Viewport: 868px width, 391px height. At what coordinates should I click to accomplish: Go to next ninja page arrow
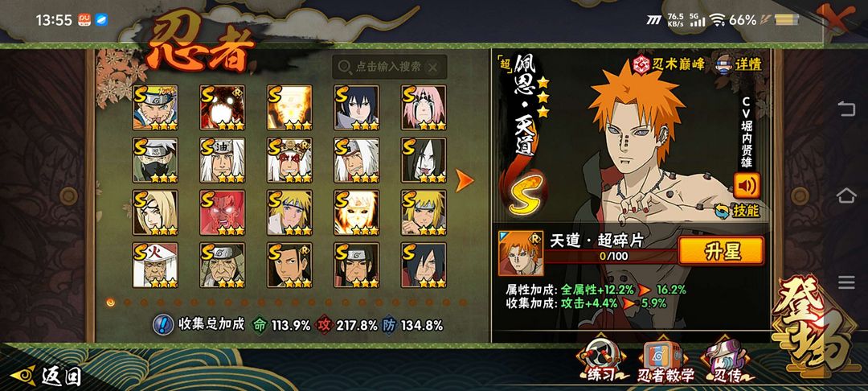pos(465,180)
